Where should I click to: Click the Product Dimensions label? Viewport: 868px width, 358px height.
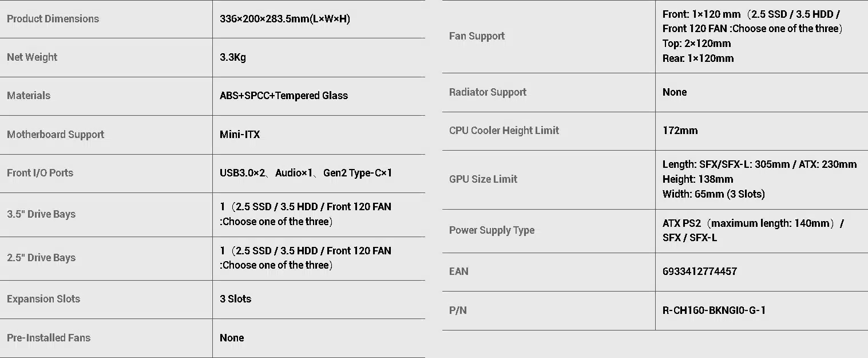pyautogui.click(x=53, y=19)
